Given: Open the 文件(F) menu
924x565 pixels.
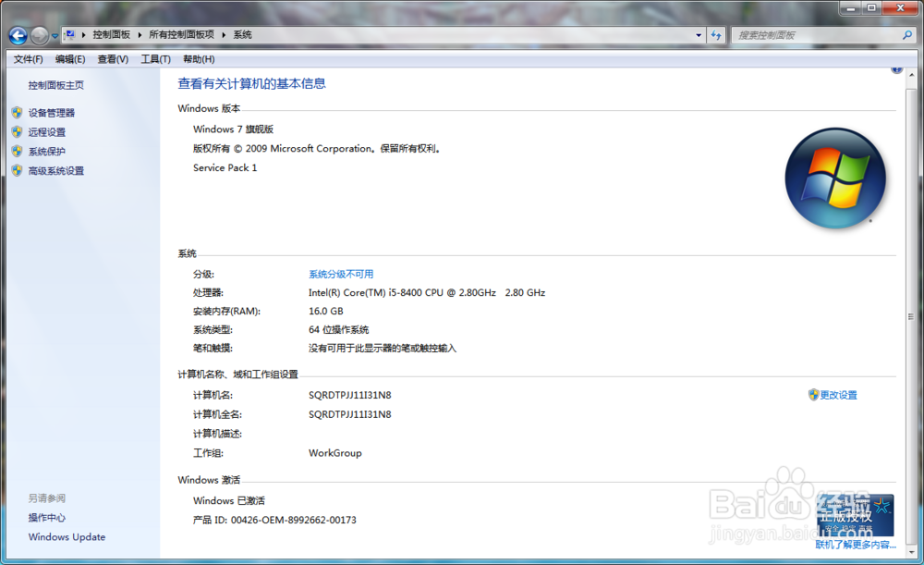Looking at the screenshot, I should [29, 59].
